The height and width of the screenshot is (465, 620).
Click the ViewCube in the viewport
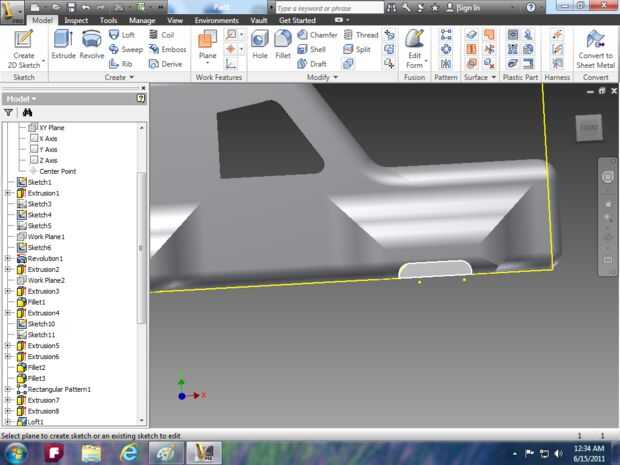(589, 127)
